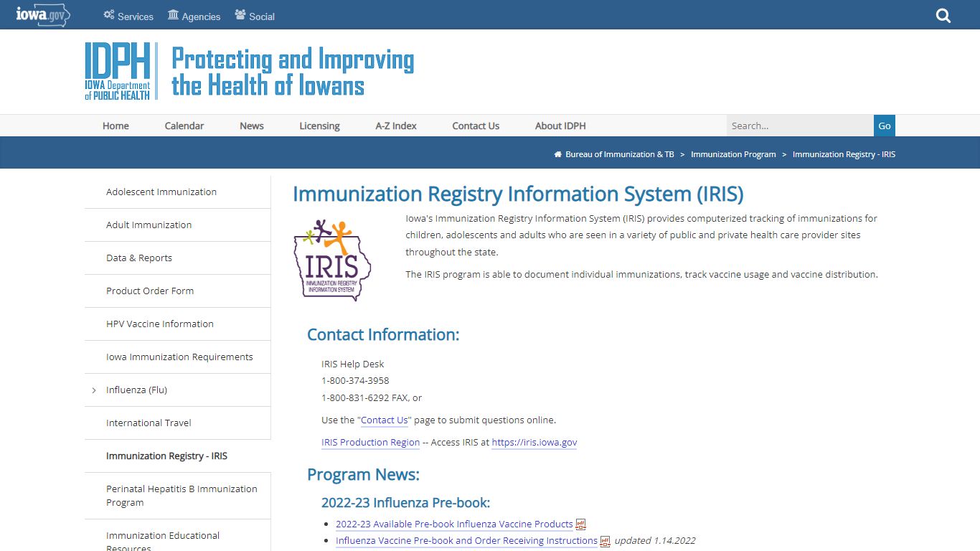Expand the Influenza (Flu) chevron
The image size is (980, 551).
94,390
